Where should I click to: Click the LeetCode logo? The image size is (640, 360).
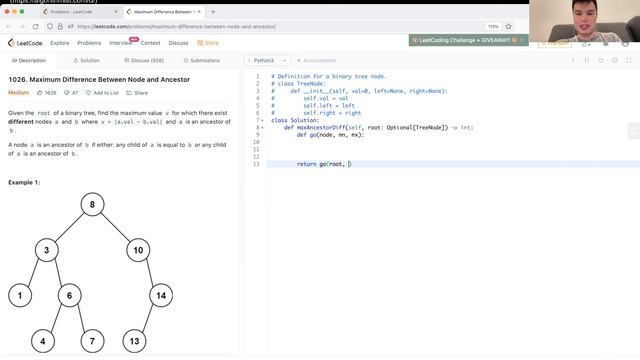25,43
